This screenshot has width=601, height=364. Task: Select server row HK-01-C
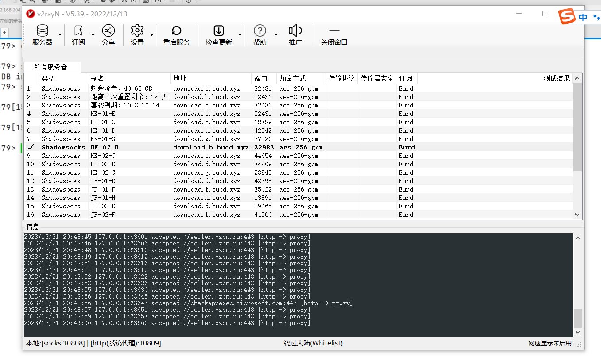point(298,122)
